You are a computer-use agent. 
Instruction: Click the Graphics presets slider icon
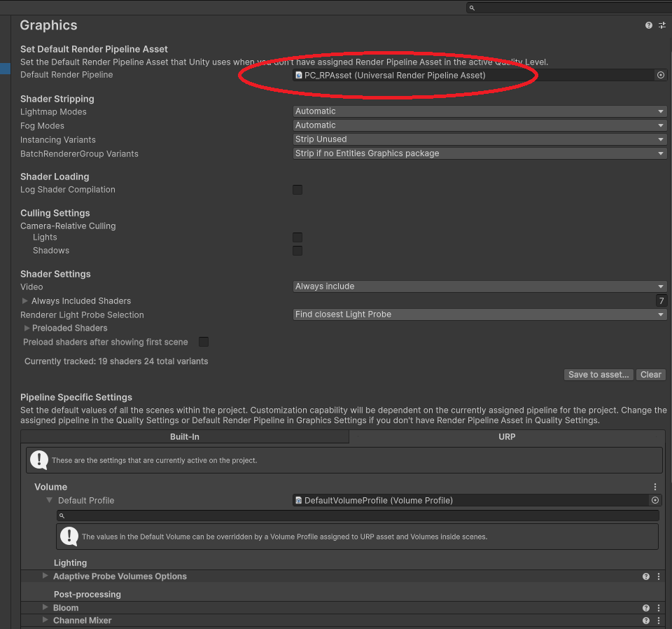point(661,25)
